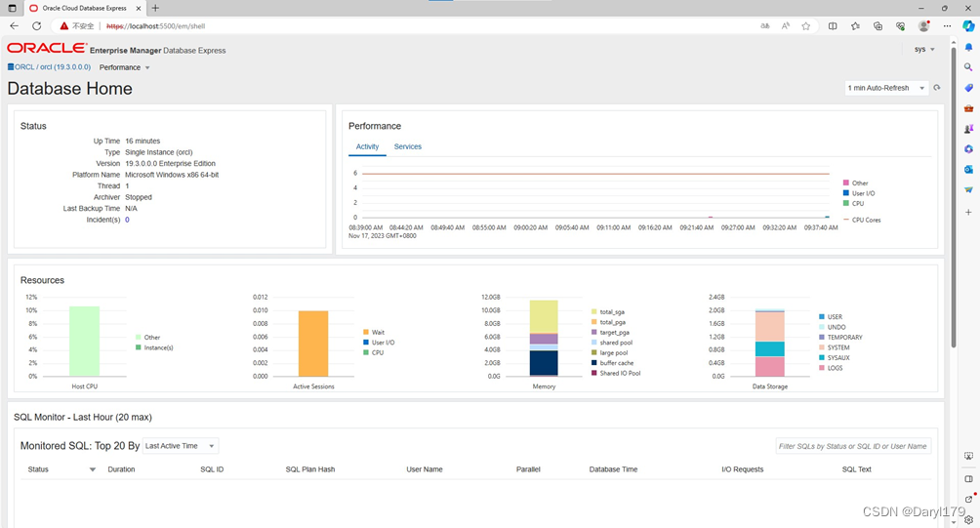This screenshot has width=980, height=528.
Task: Click the Up Time value 16 minutes
Action: click(x=143, y=142)
